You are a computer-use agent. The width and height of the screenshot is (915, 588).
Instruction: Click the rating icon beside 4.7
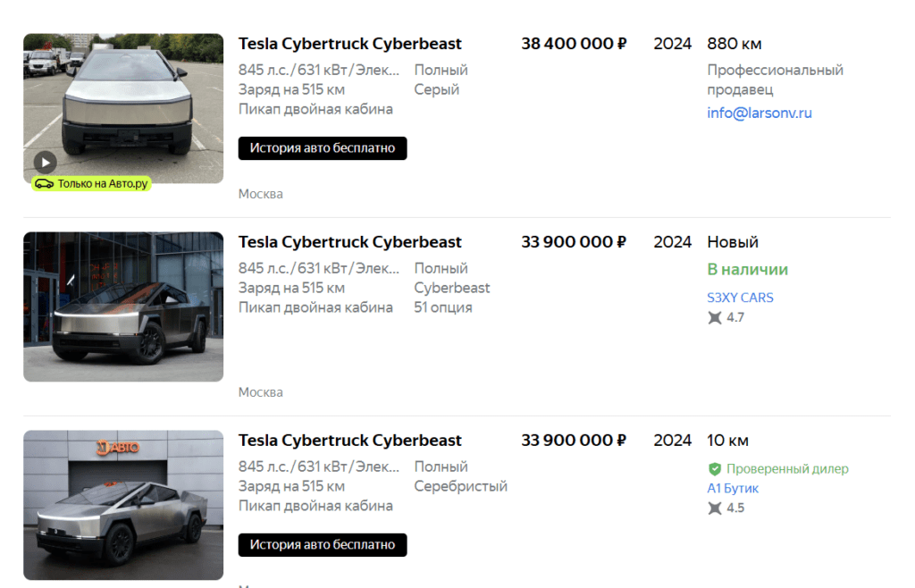click(x=715, y=317)
